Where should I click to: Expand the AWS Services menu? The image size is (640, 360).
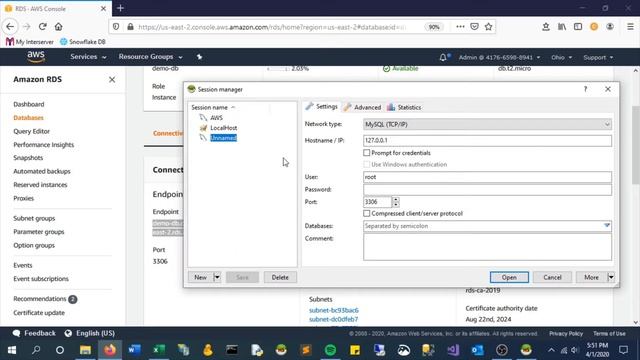(88, 57)
